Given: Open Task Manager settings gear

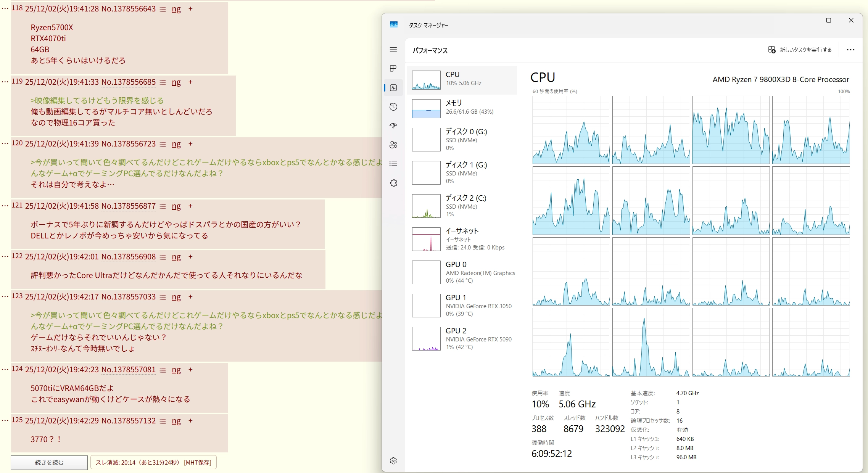Looking at the screenshot, I should click(393, 461).
